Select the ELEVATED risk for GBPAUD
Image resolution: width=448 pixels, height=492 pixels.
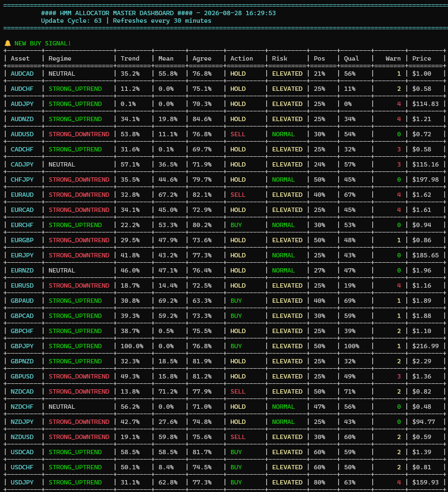[x=287, y=301]
